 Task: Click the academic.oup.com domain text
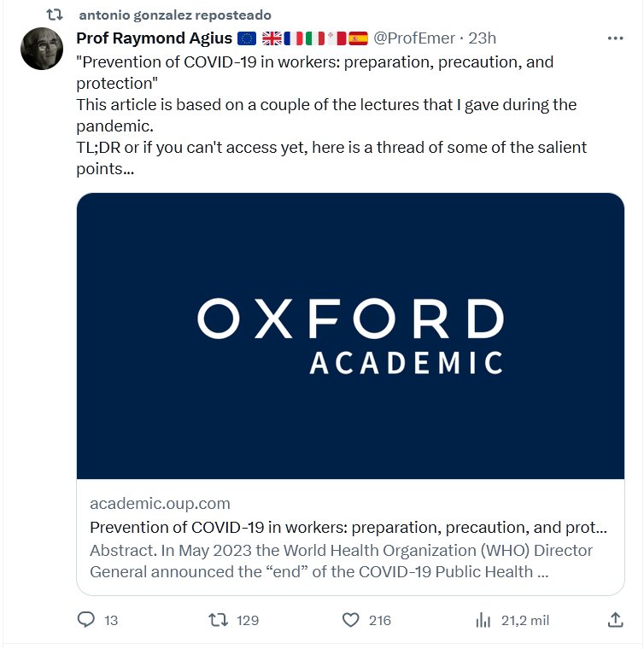click(x=160, y=503)
